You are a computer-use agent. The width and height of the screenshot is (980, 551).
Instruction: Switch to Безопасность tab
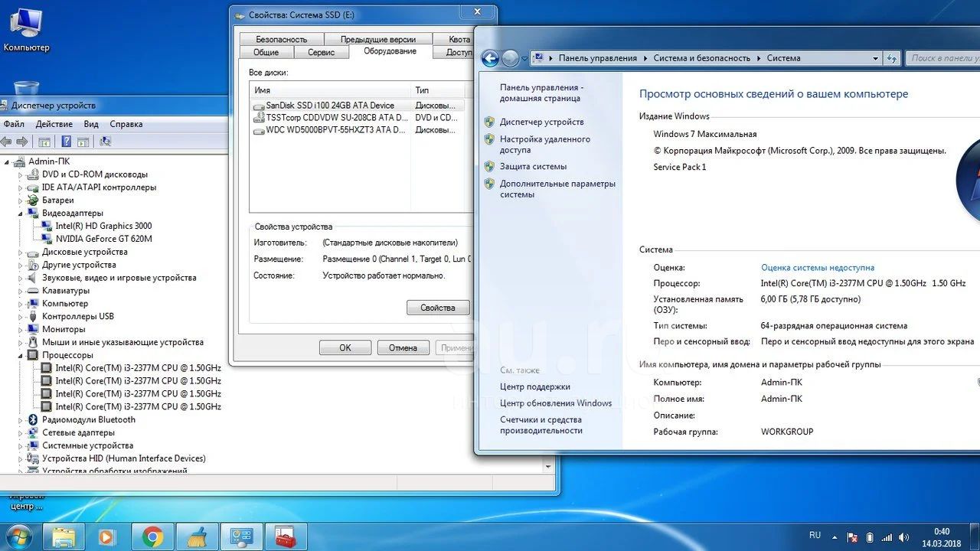281,39
